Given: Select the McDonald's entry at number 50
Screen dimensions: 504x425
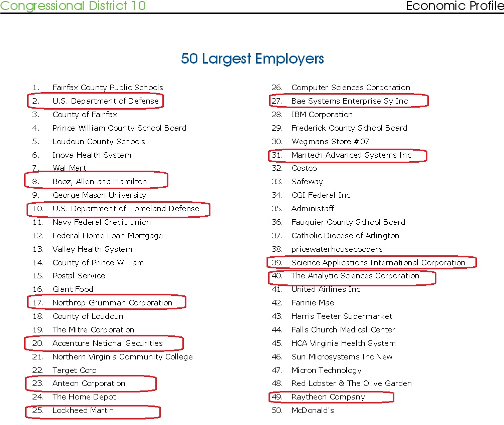Looking at the screenshot, I should click(313, 410).
